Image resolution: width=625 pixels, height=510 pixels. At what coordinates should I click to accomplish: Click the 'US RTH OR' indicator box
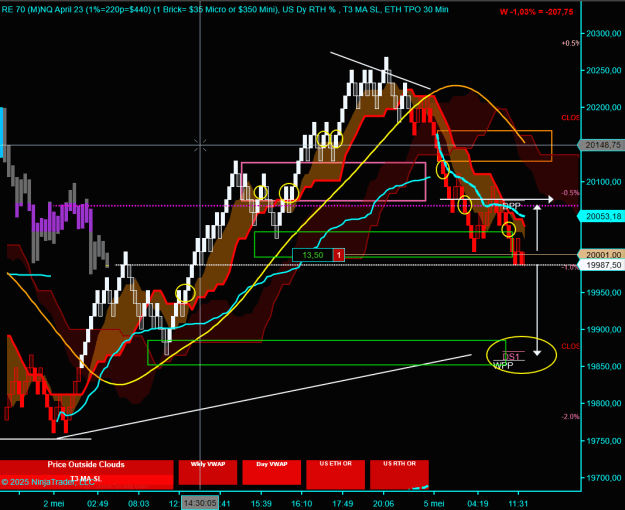(x=399, y=475)
